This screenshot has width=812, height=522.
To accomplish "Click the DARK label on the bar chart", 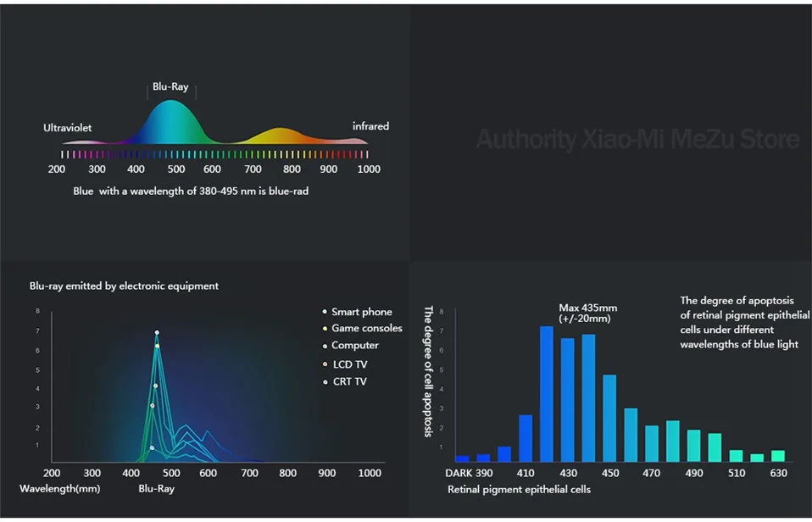I will [x=459, y=474].
